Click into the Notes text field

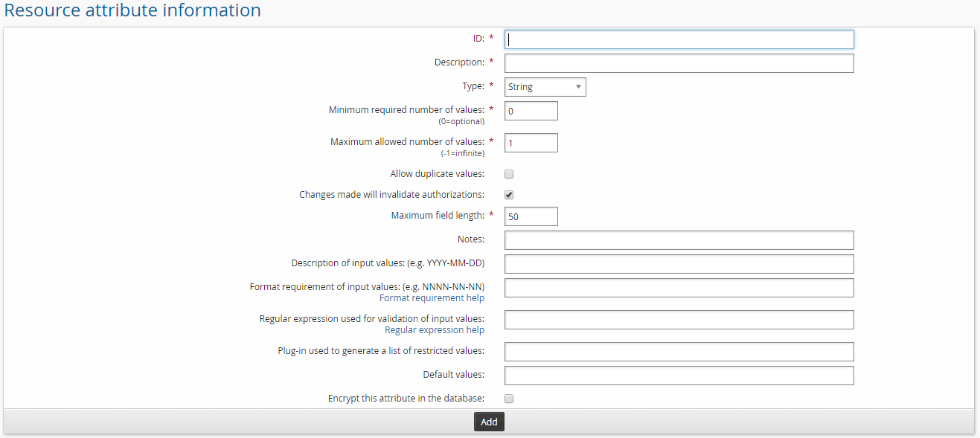tap(679, 240)
